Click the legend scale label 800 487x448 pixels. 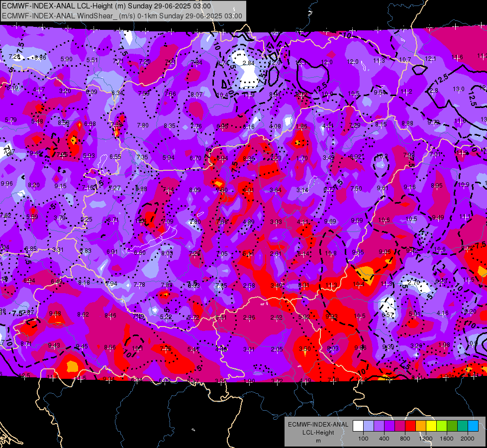click(x=405, y=439)
